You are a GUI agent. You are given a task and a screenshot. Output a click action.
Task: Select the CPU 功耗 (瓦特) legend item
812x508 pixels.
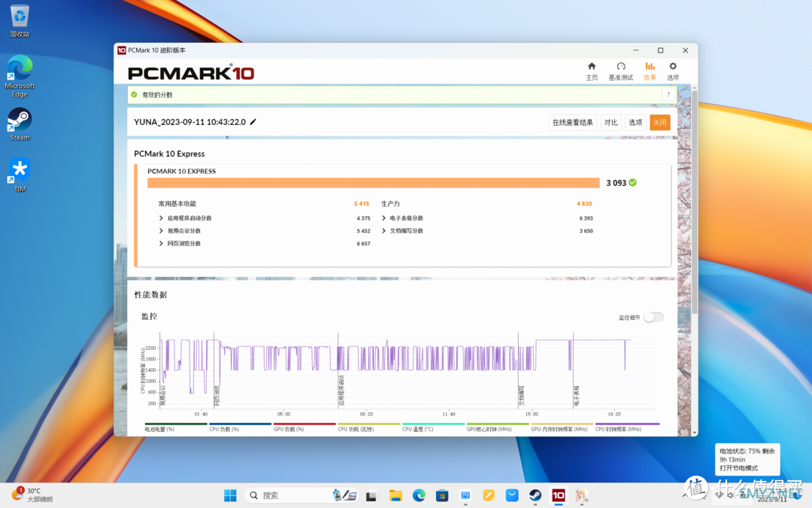tap(369, 427)
